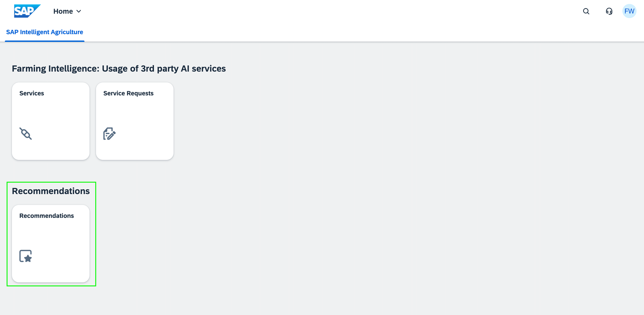Click the FW circular avatar badge
The width and height of the screenshot is (644, 315).
point(629,11)
